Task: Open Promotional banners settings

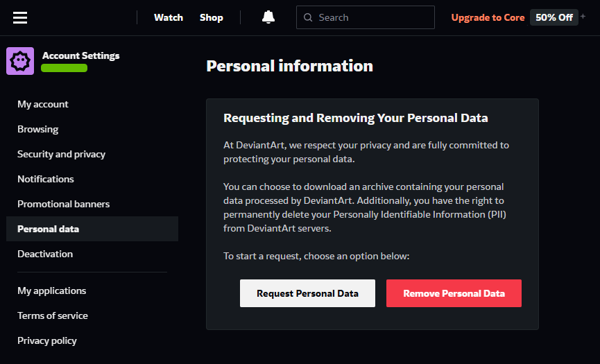Action: coord(64,204)
